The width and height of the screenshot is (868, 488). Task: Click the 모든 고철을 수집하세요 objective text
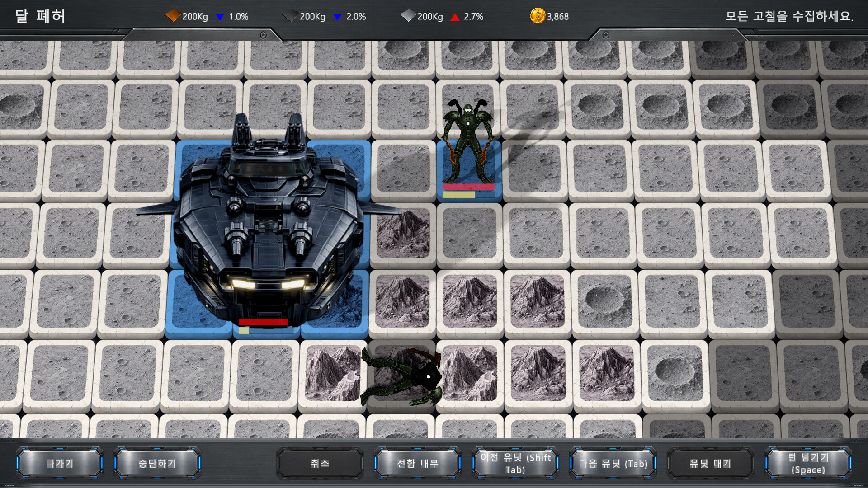coord(789,16)
